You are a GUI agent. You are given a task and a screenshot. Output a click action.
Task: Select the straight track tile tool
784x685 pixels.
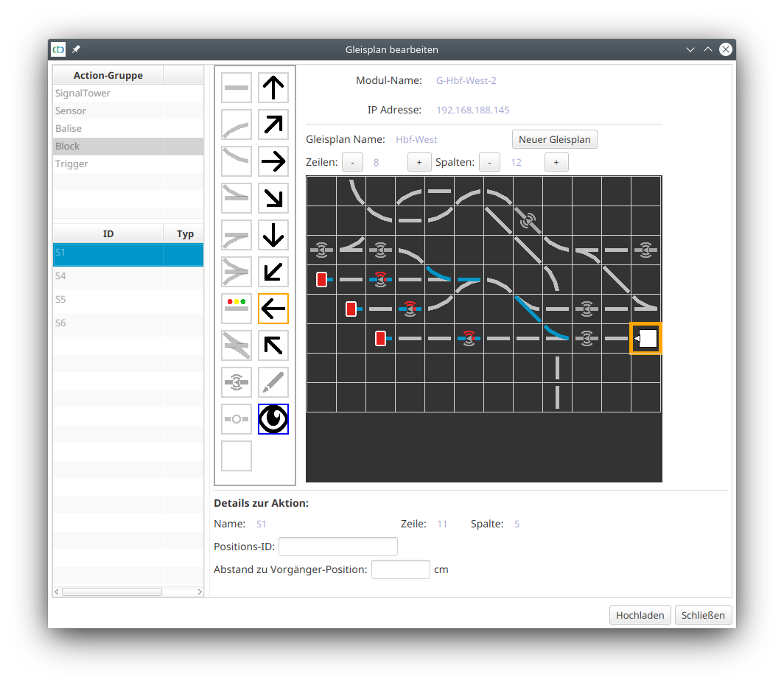[236, 88]
